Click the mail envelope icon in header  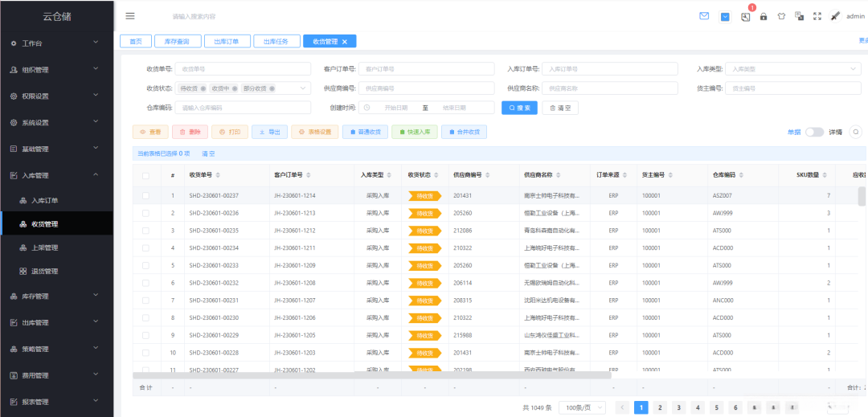click(704, 16)
